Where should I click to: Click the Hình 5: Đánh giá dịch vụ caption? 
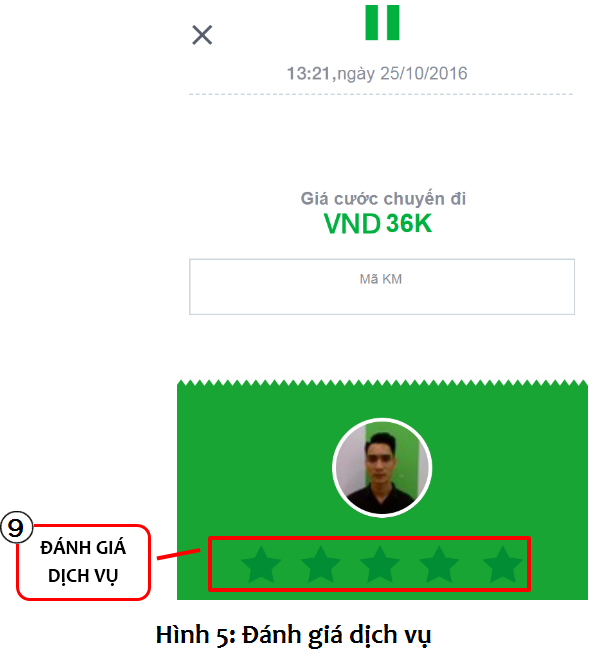pyautogui.click(x=293, y=635)
